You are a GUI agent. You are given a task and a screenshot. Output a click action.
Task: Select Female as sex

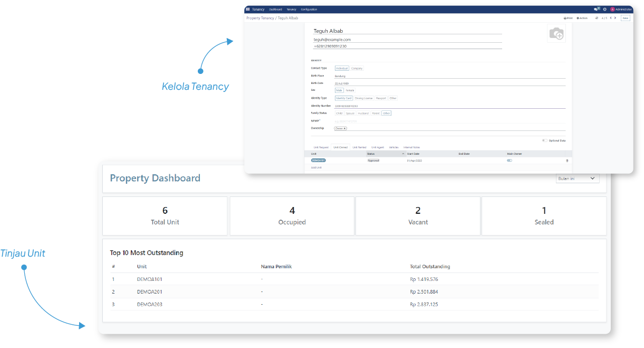(x=350, y=90)
